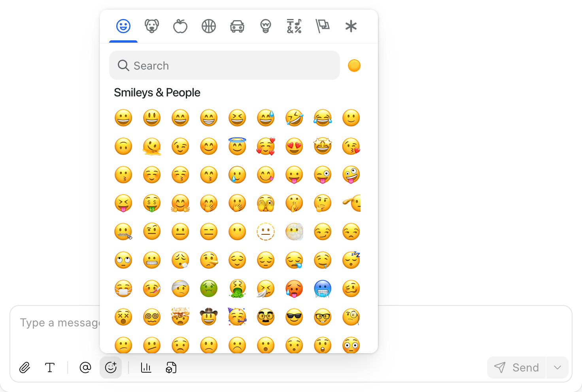Attach a file with the paperclip icon
This screenshot has width=582, height=392.
click(x=25, y=367)
